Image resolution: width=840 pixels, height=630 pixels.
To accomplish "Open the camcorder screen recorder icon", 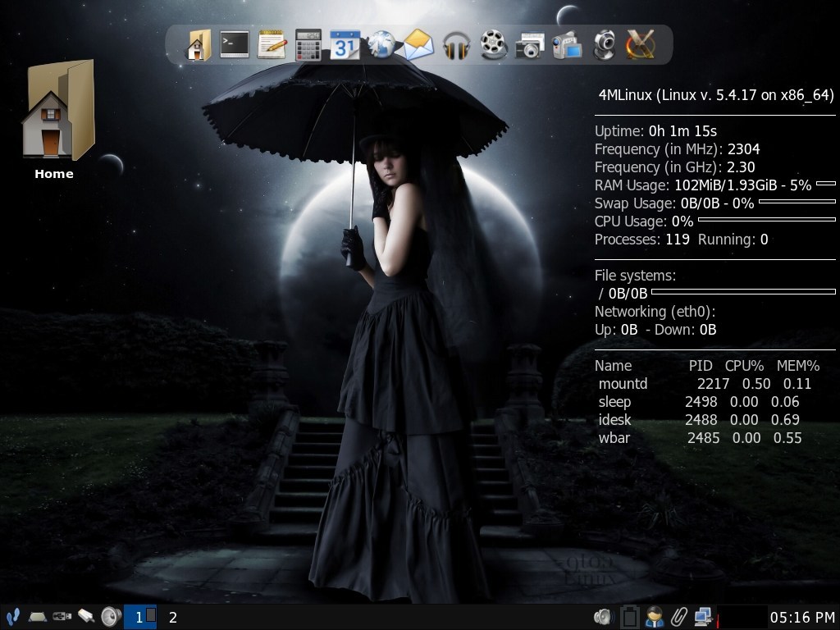I will 567,45.
